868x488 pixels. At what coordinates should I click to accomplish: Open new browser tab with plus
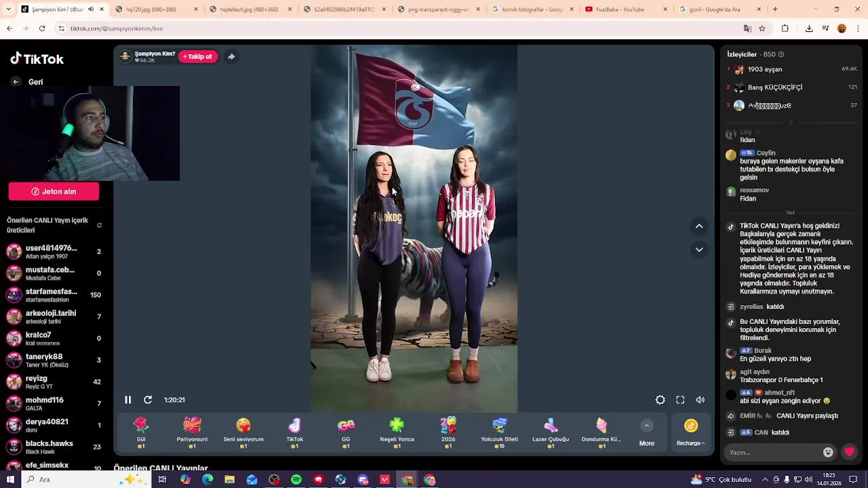coord(775,9)
